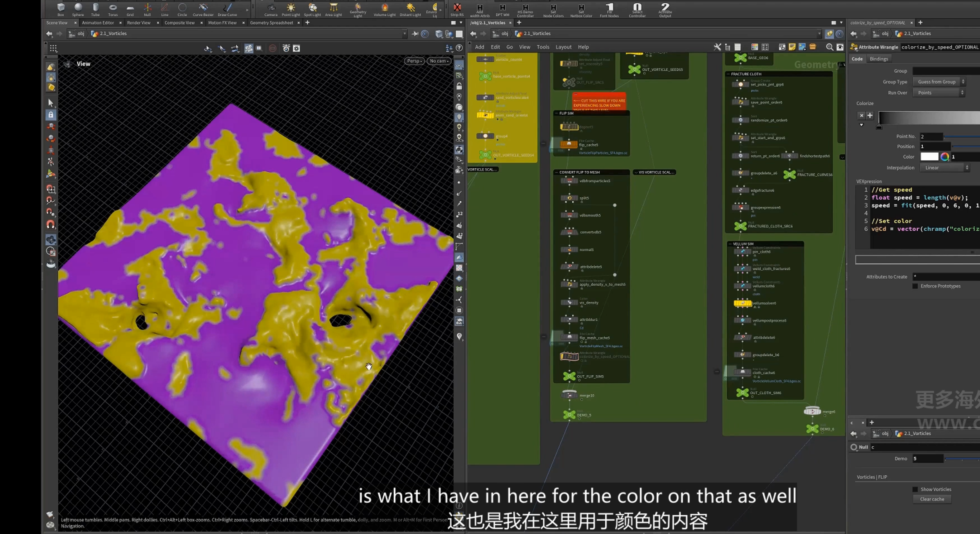Add a ramp point with plus button
The width and height of the screenshot is (980, 534).
pos(870,115)
